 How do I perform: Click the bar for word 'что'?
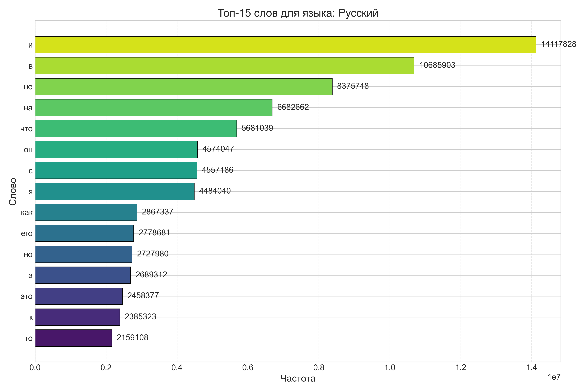(136, 129)
